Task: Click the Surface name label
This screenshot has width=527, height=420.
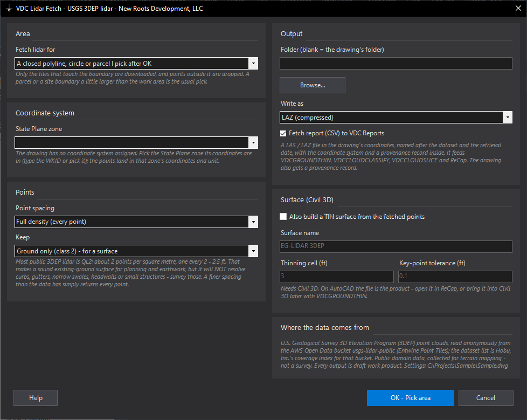Action: pyautogui.click(x=300, y=233)
